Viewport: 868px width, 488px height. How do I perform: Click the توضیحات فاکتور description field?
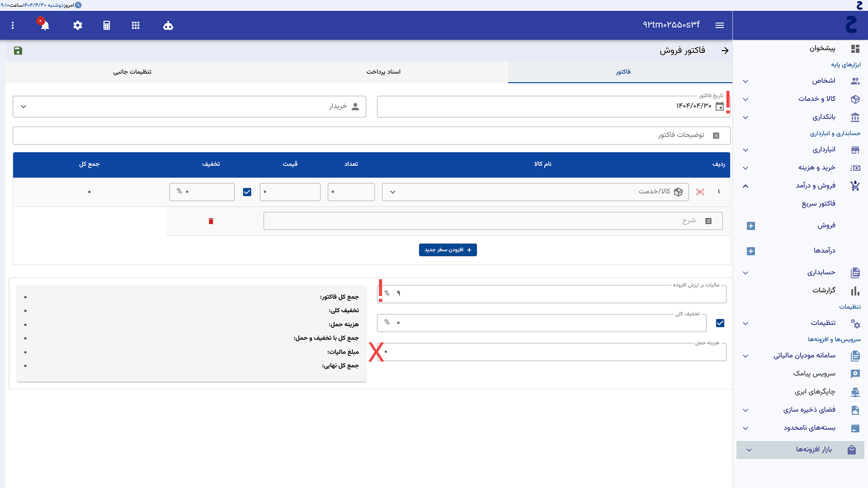click(x=371, y=136)
